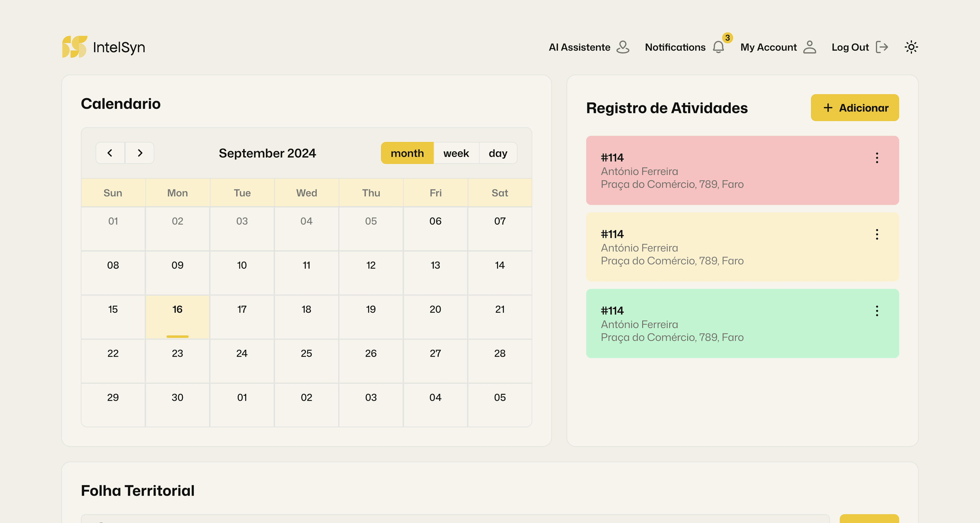Open the AI Assistente user icon
Screen dimensions: 980x523
[623, 47]
